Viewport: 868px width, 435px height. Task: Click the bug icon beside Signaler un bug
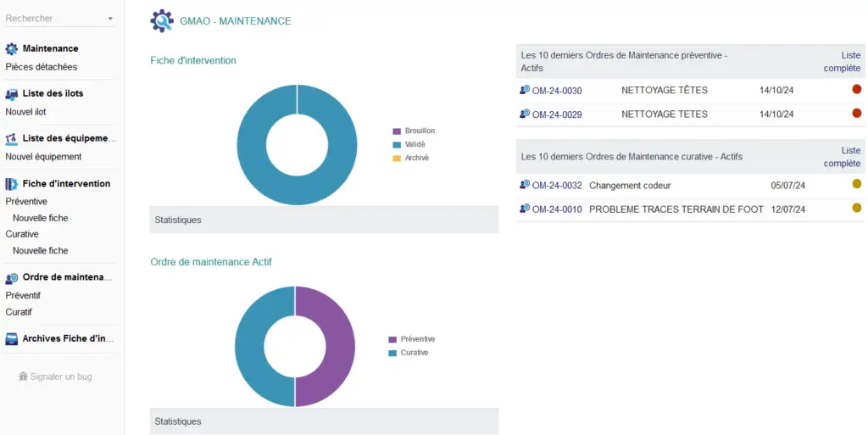[x=23, y=376]
